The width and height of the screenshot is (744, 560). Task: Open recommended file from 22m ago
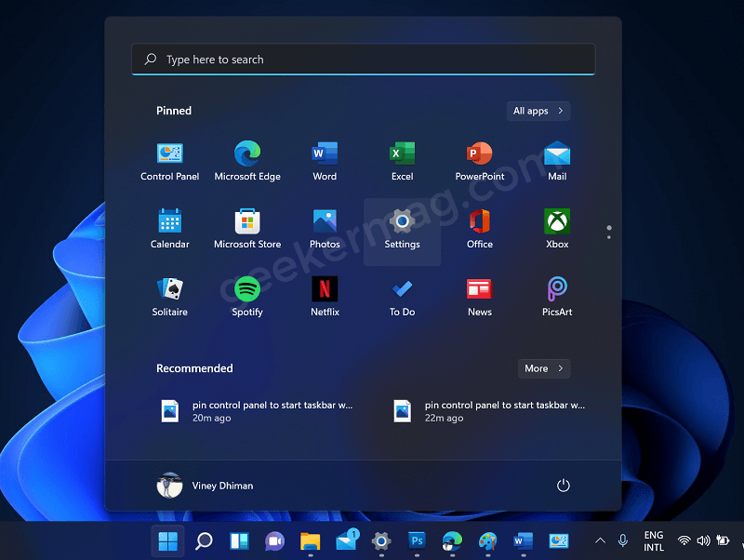tap(489, 411)
